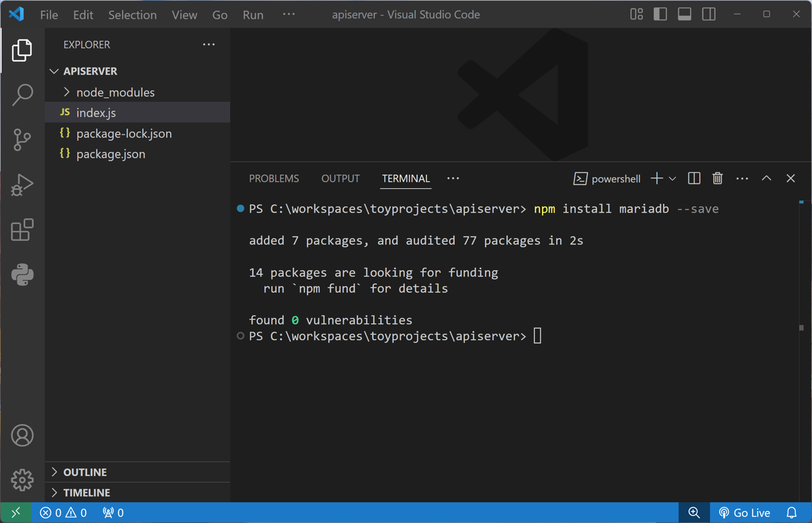The width and height of the screenshot is (812, 523).
Task: Show more menu bar items
Action: click(x=289, y=14)
